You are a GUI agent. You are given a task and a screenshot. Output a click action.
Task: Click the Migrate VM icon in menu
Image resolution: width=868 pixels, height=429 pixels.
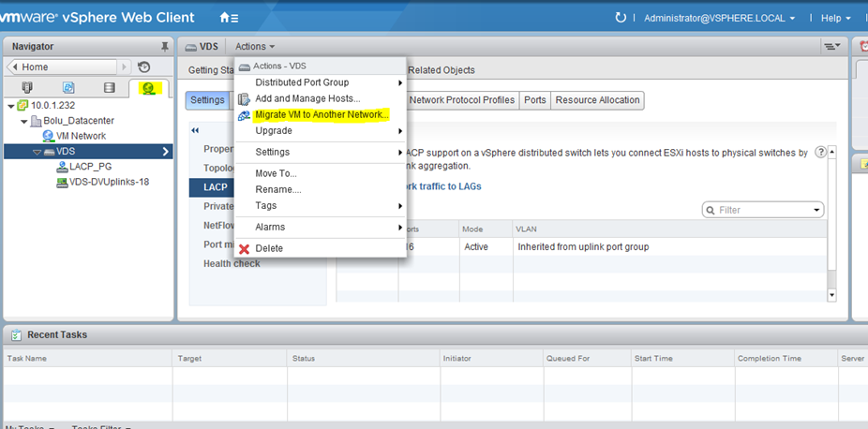click(x=244, y=115)
